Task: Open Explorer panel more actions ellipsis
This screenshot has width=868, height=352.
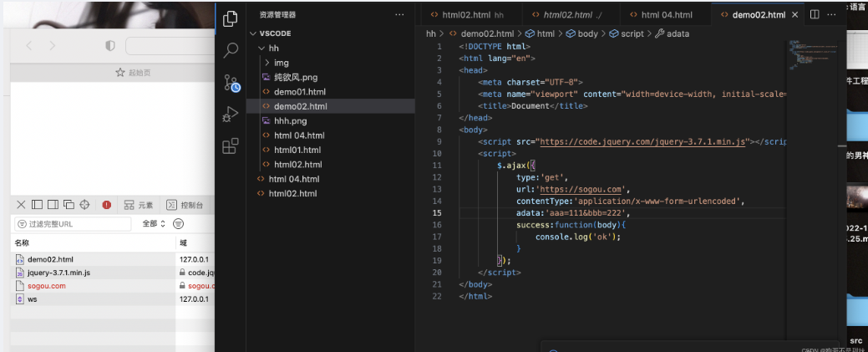Action: (399, 15)
